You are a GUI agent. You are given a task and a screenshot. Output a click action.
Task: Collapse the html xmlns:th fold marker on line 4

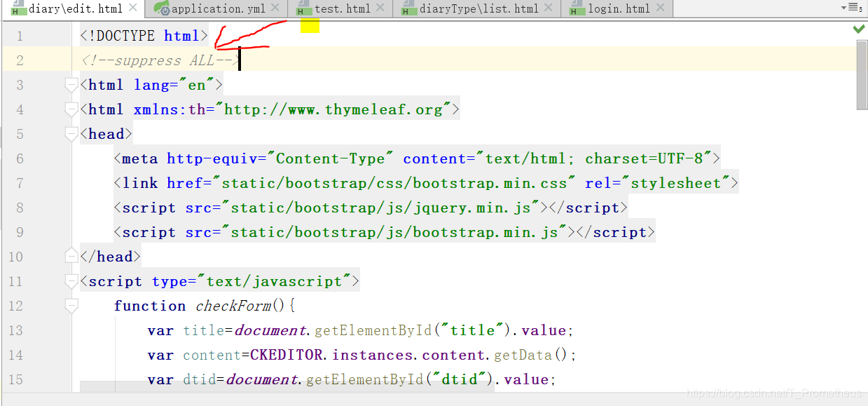(x=71, y=109)
